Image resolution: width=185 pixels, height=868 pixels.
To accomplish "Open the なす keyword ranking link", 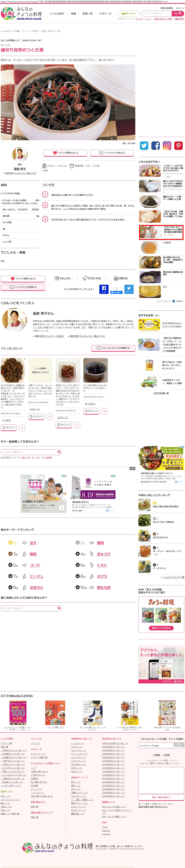I will pyautogui.click(x=33, y=543).
